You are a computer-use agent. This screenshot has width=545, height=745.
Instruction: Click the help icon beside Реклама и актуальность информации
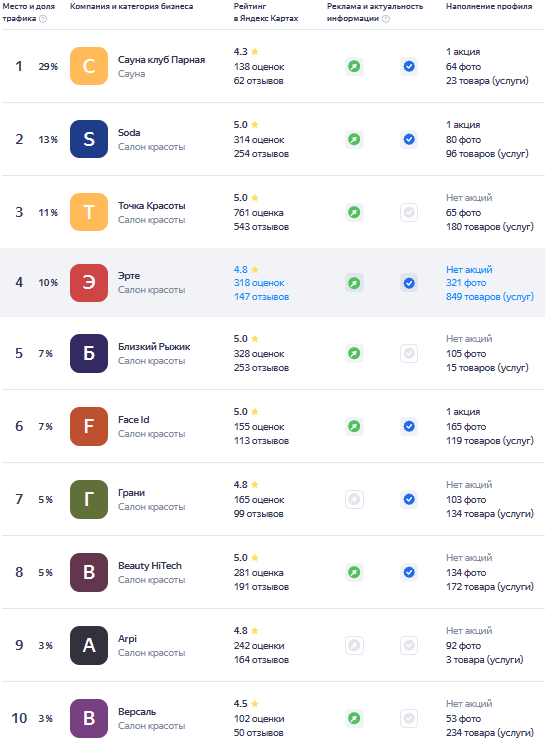point(386,19)
